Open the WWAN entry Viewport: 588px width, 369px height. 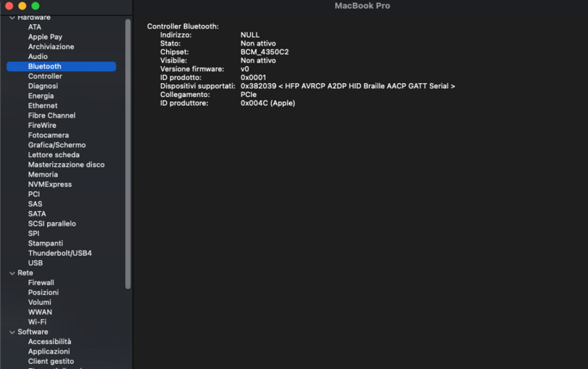40,312
